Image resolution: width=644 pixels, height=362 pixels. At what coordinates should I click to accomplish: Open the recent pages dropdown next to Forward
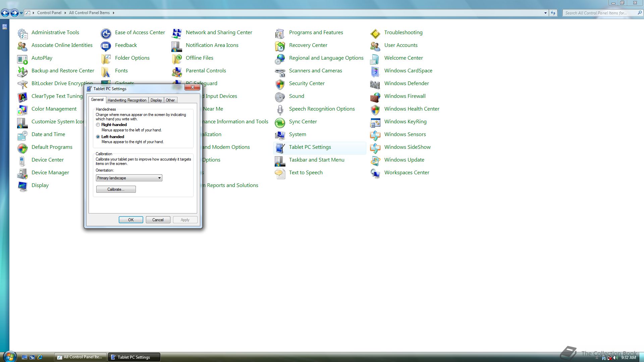point(21,13)
